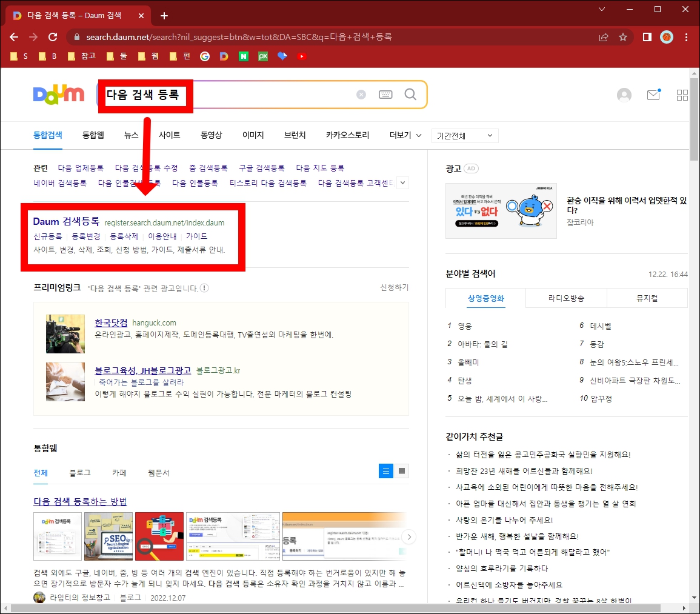Go back with browser back arrow
Image resolution: width=700 pixels, height=614 pixels.
[14, 37]
